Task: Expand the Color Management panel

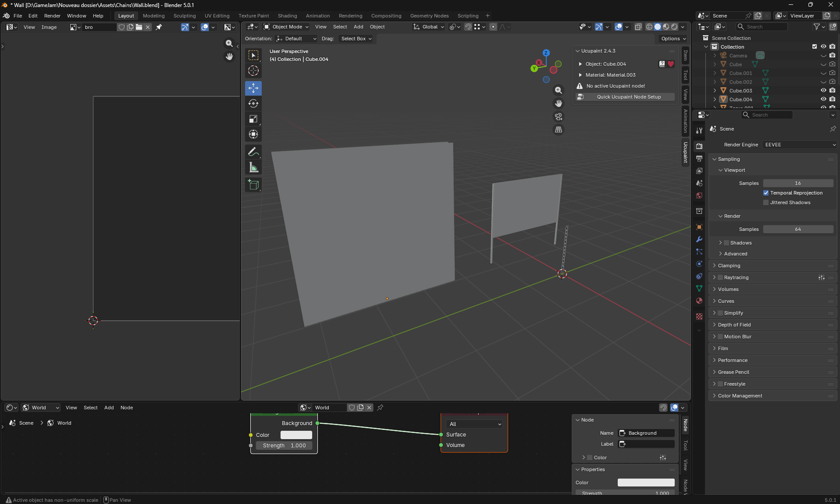Action: coord(740,396)
